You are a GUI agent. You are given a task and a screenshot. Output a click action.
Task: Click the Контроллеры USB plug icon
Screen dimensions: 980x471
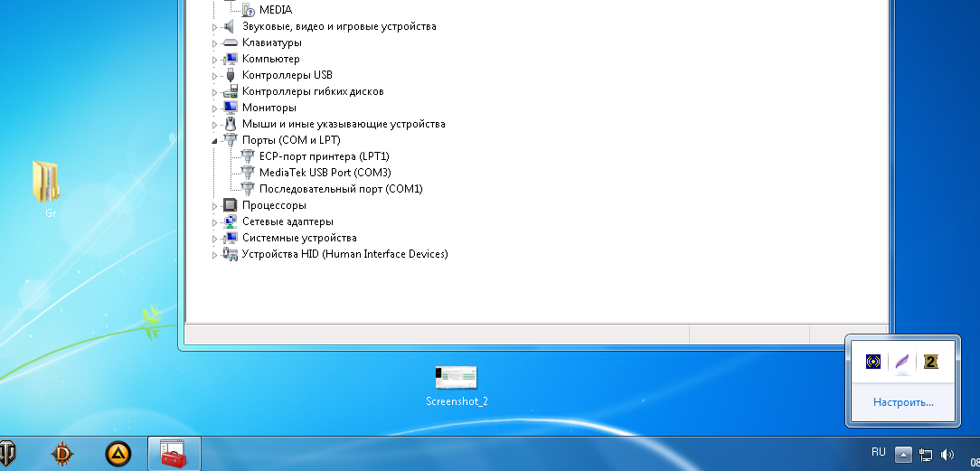[230, 75]
